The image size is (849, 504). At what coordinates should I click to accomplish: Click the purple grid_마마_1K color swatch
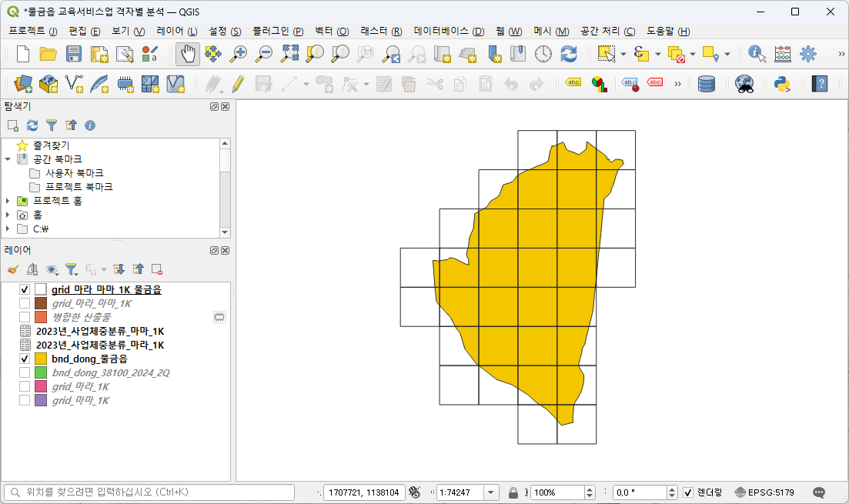click(41, 401)
